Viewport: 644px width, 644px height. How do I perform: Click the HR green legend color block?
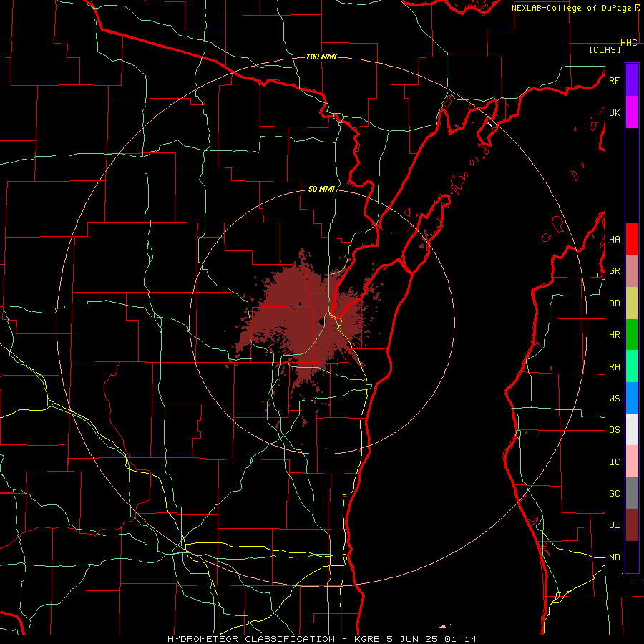pos(632,335)
